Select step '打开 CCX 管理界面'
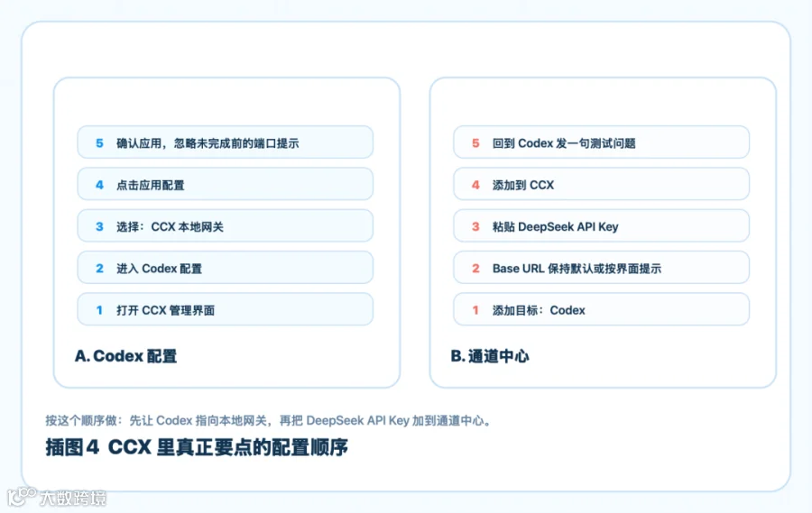812x513 pixels. pos(226,309)
